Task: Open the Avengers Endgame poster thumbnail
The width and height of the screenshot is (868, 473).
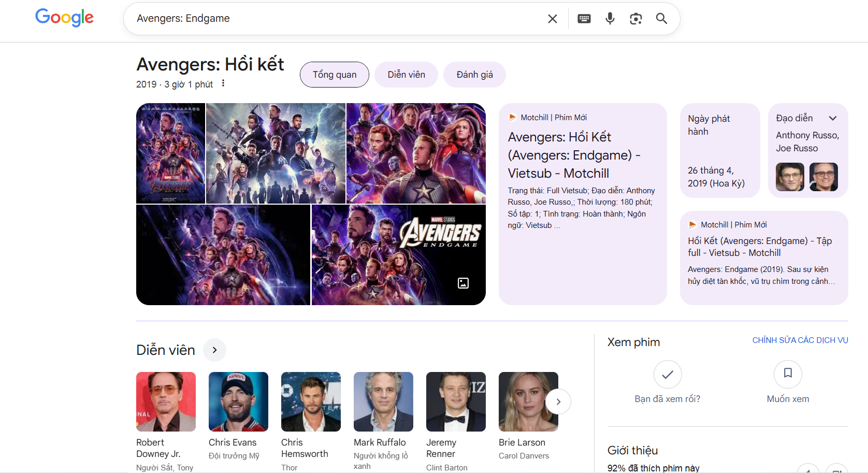Action: pyautogui.click(x=170, y=153)
